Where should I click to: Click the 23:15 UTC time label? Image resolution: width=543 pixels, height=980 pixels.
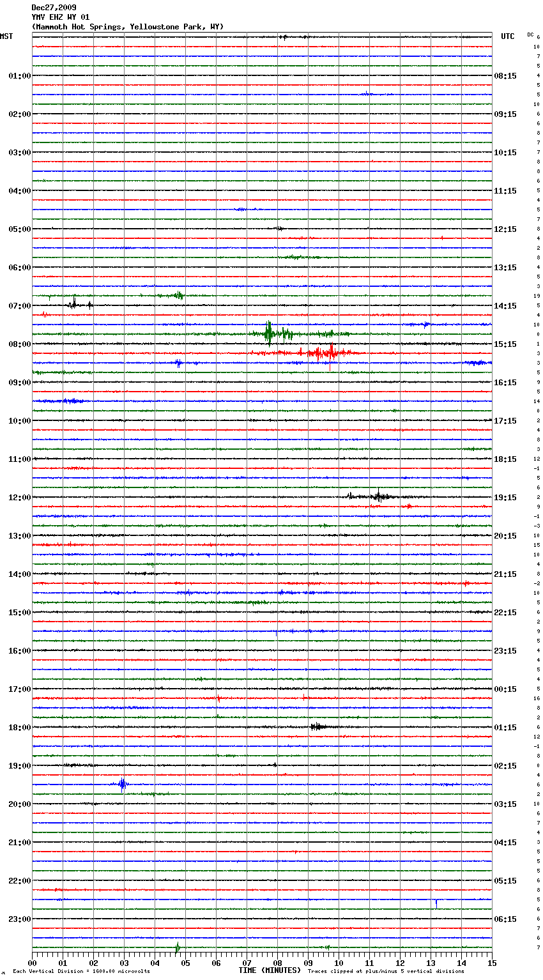point(505,651)
